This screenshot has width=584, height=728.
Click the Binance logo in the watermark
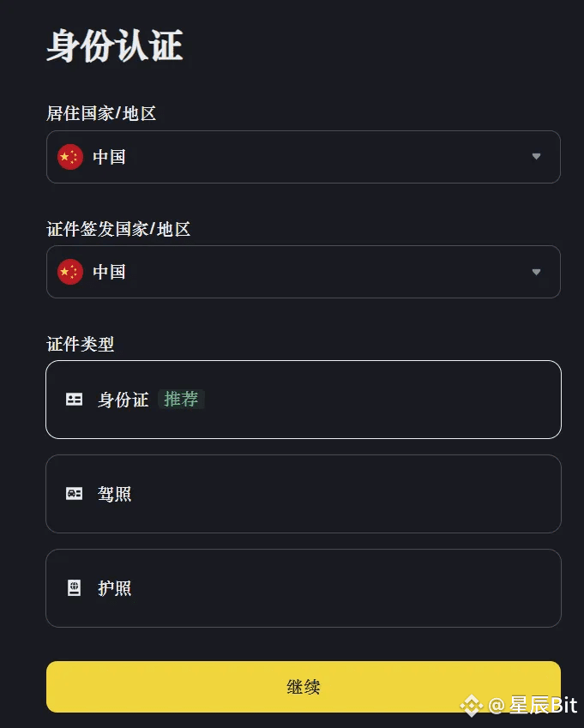coord(471,706)
